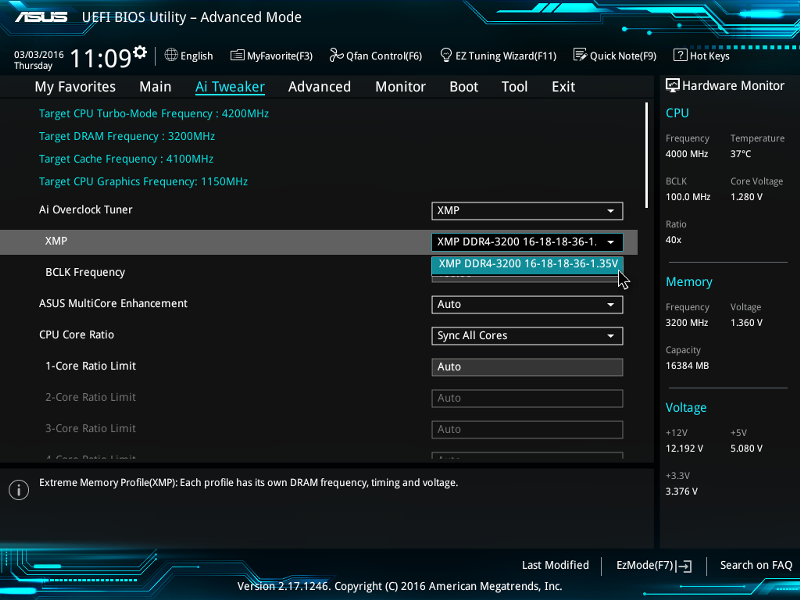Select the CPU Core Ratio label
This screenshot has width=800, height=600.
coord(77,335)
